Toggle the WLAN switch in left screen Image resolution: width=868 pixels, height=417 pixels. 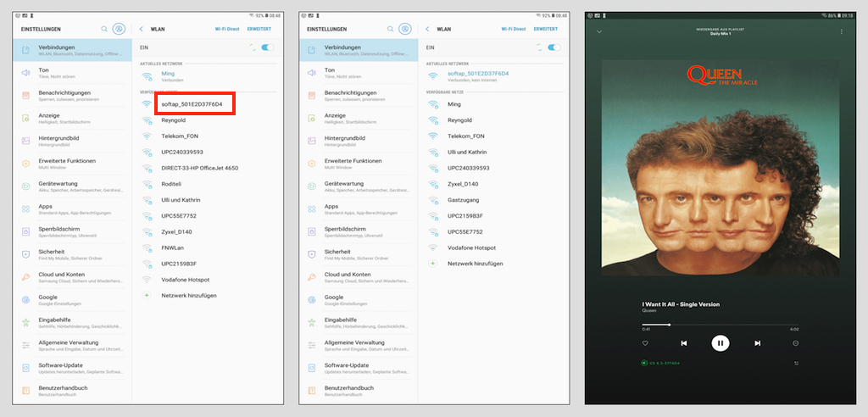pyautogui.click(x=268, y=47)
